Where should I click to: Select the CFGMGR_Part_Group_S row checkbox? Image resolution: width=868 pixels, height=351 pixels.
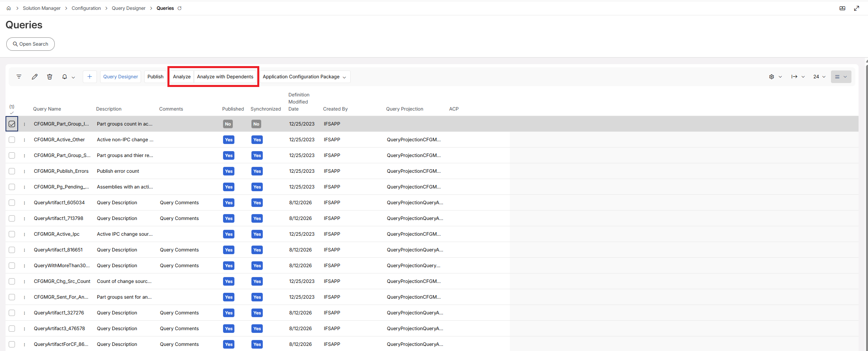tap(12, 155)
